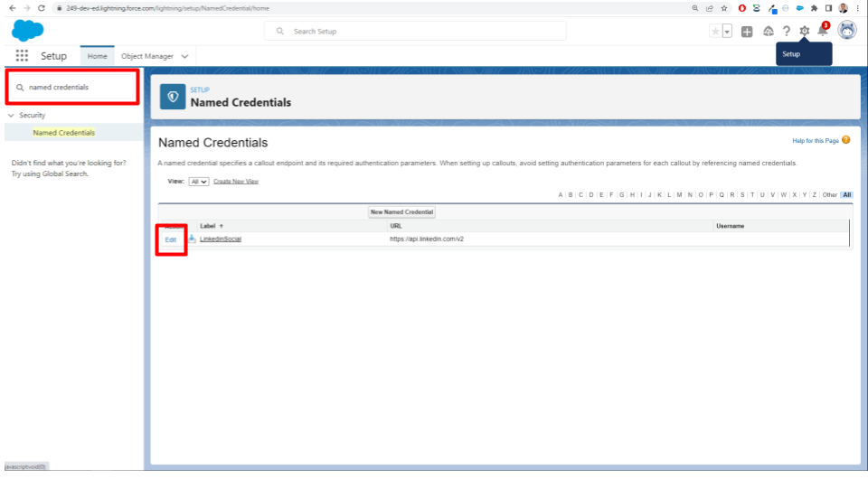Open the Astro user profile avatar
868x488 pixels.
click(847, 31)
